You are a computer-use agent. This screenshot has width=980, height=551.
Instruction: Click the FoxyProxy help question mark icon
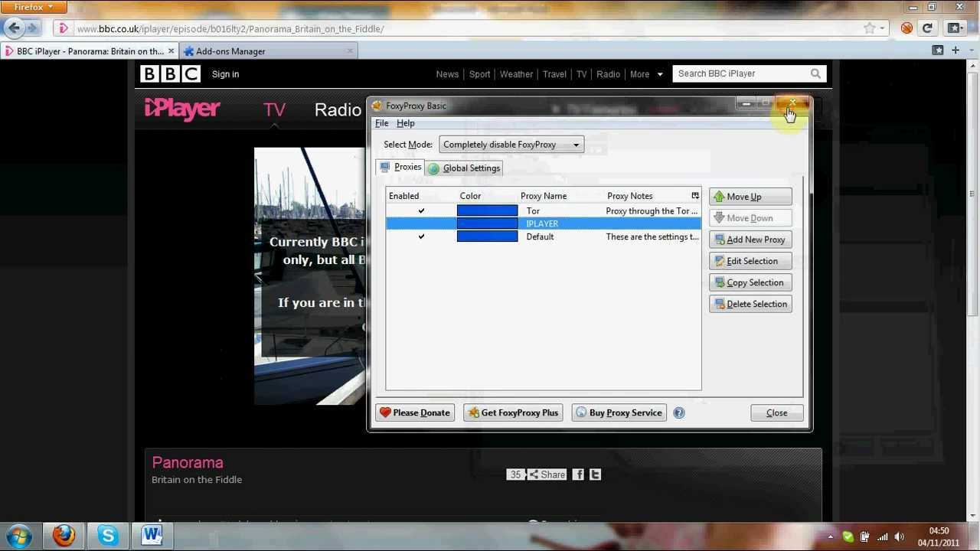click(679, 412)
